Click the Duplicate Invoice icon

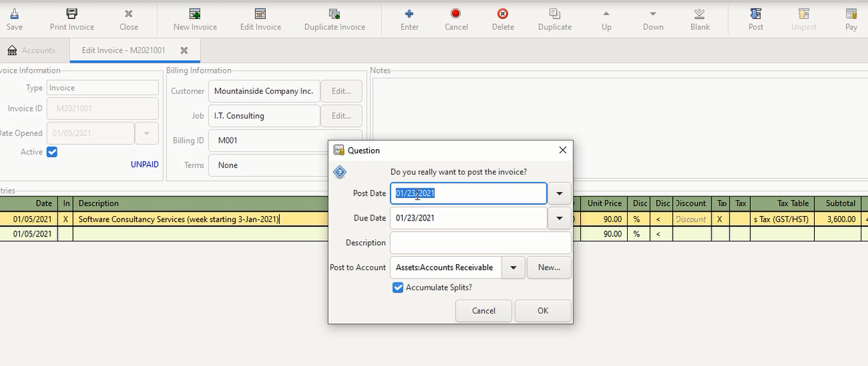(x=334, y=14)
